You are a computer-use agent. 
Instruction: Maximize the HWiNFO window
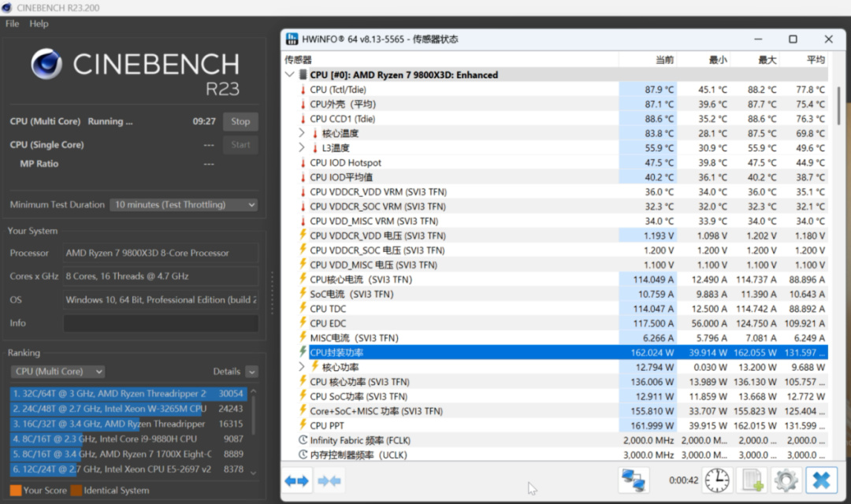[793, 39]
